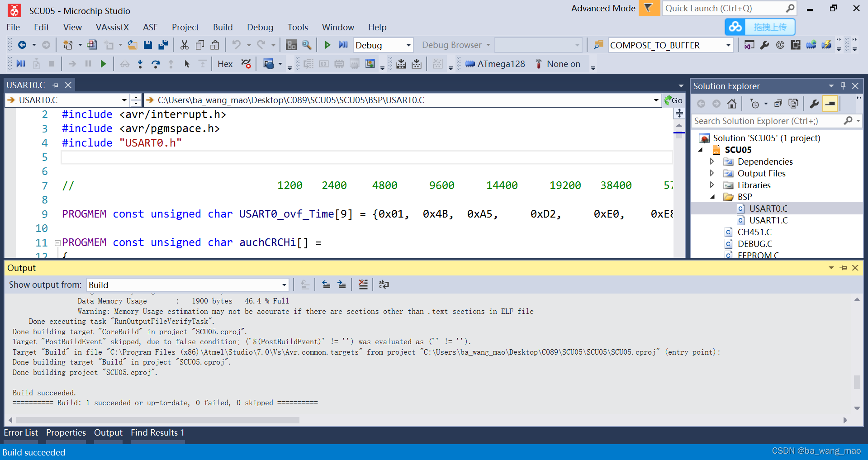Image resolution: width=868 pixels, height=460 pixels.
Task: Select CH451.C in Solution Explorer
Action: [x=754, y=232]
